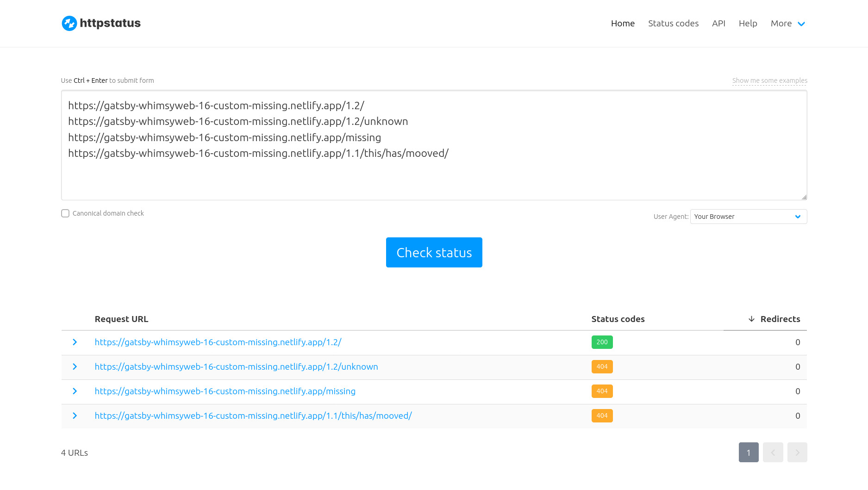868x490 pixels.
Task: Open the User Agent dropdown
Action: 748,217
